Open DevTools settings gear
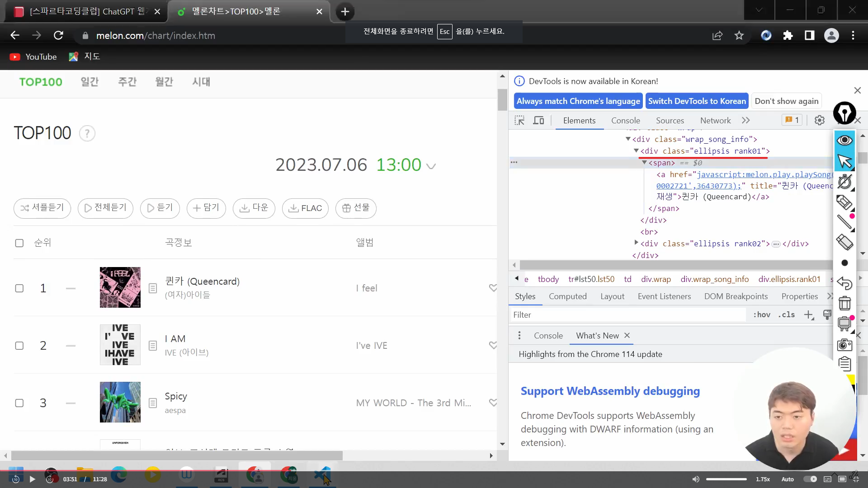The height and width of the screenshot is (488, 868). click(x=820, y=120)
